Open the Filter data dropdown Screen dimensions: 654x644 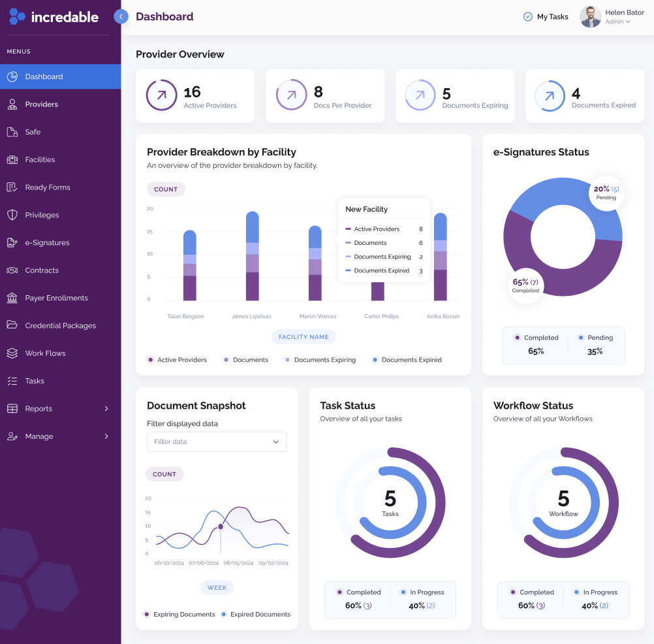(217, 442)
